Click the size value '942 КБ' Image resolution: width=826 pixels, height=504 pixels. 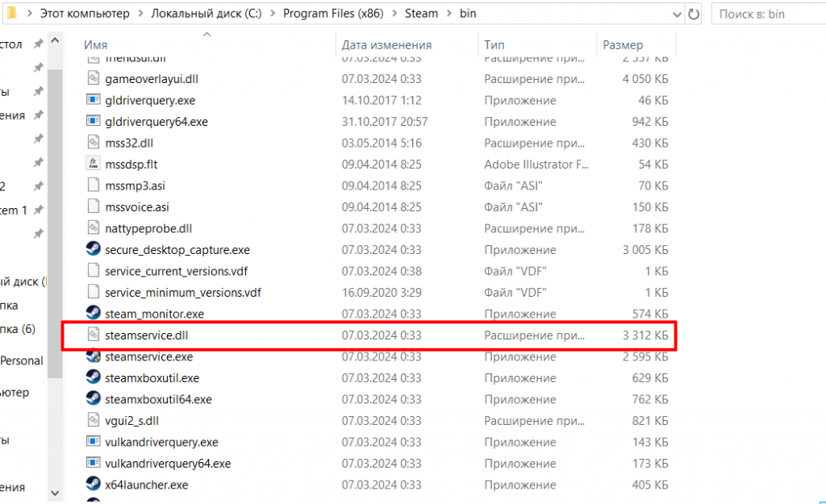(x=650, y=122)
